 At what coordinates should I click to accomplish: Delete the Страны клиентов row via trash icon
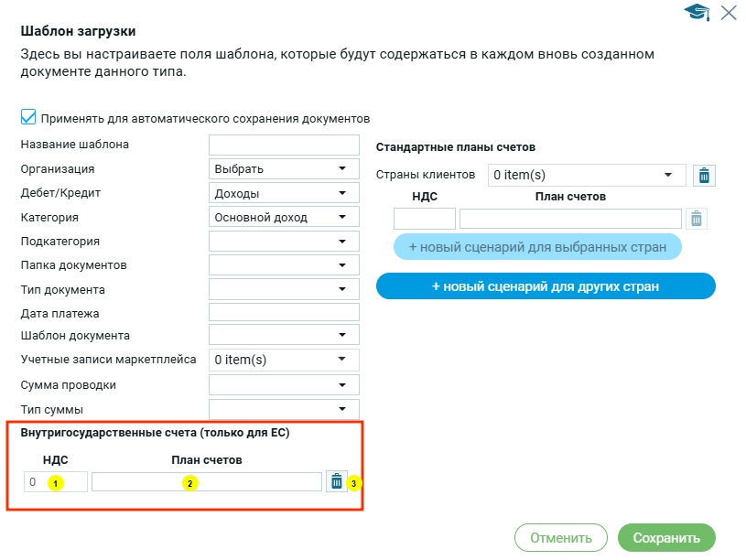[x=703, y=175]
